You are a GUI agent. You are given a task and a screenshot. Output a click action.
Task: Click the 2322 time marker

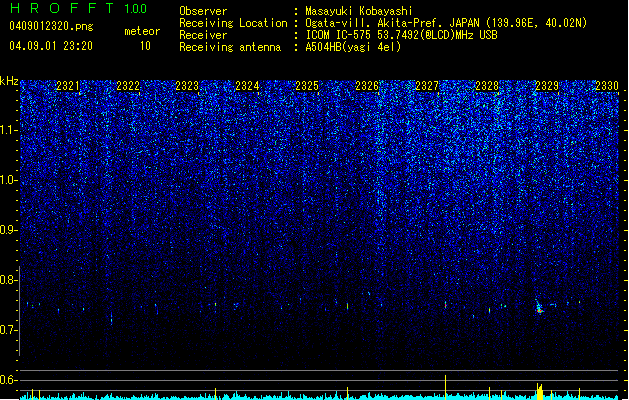128,86
